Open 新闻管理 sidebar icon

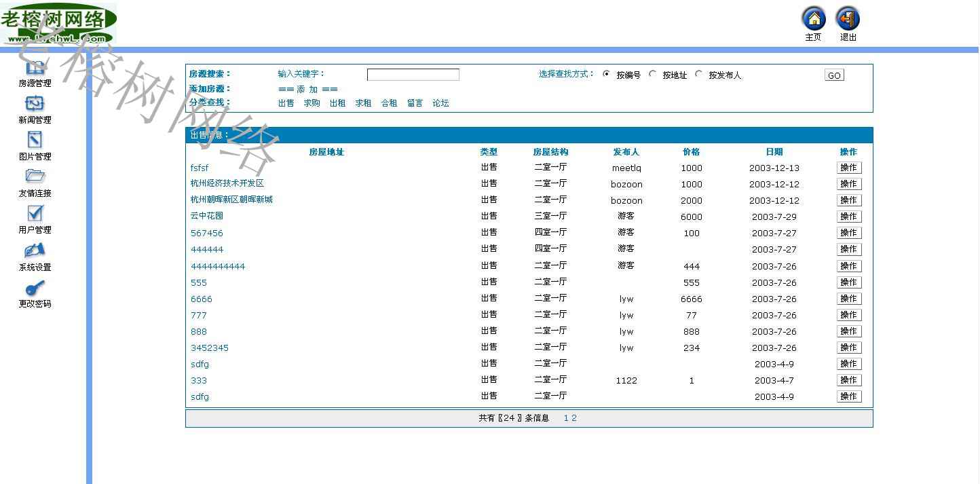point(35,103)
